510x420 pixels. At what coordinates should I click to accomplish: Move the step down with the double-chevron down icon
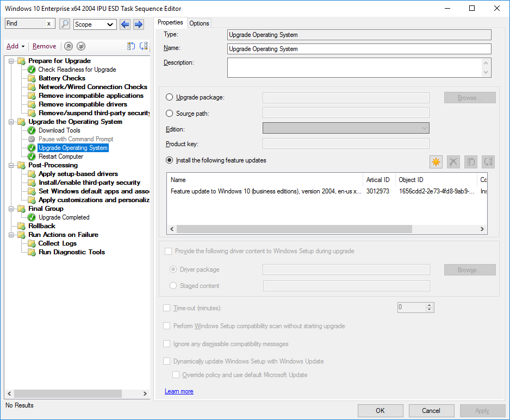pyautogui.click(x=81, y=46)
